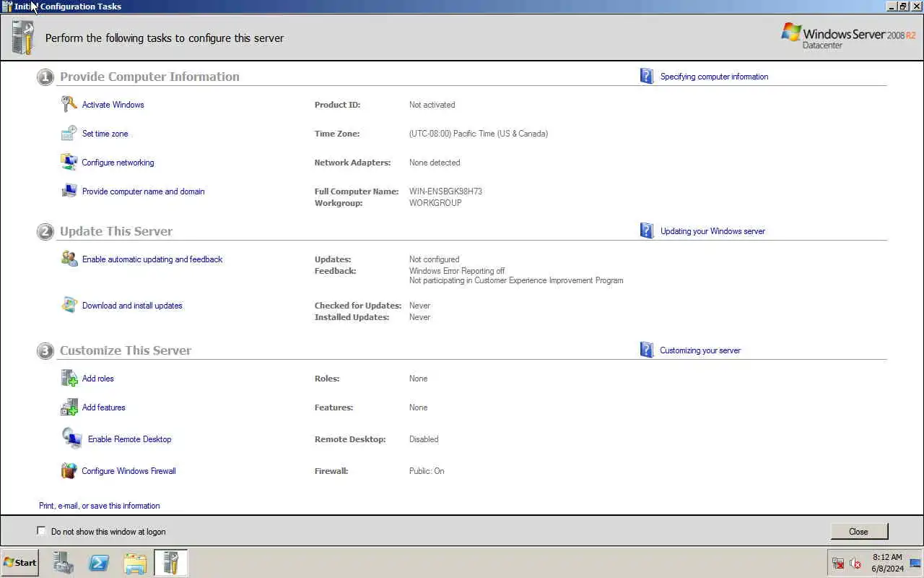924x578 pixels.
Task: Open the Configure networking link
Action: coord(118,163)
